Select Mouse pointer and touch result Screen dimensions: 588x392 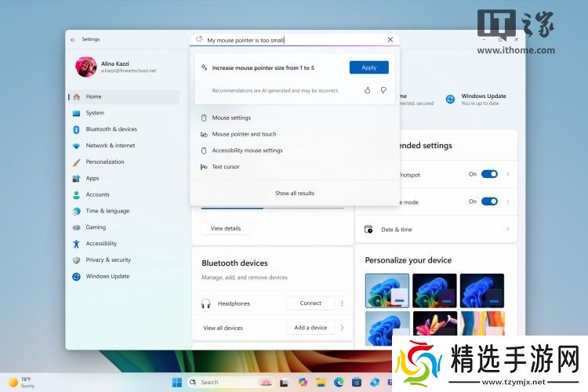coord(244,134)
